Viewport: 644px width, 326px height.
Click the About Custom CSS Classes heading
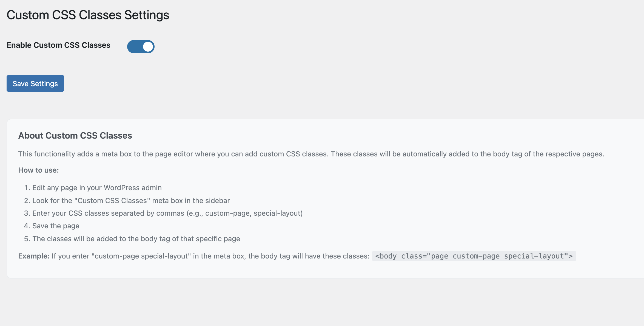(75, 136)
